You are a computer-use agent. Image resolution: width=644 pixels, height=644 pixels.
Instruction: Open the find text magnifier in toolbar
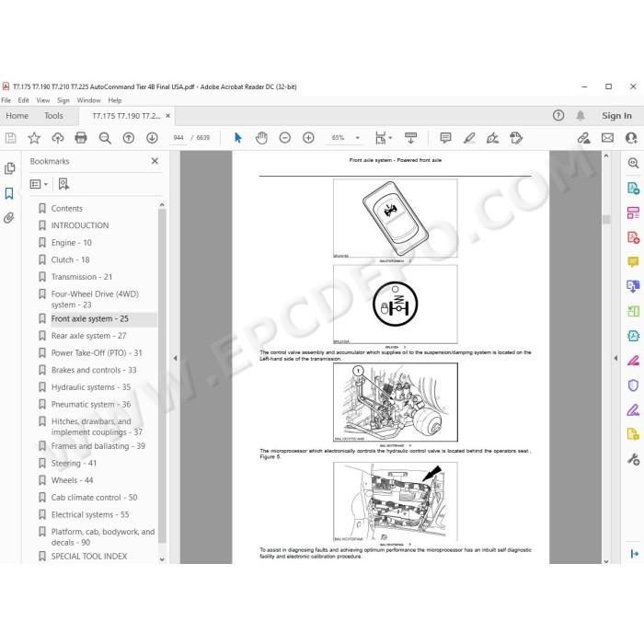(105, 138)
